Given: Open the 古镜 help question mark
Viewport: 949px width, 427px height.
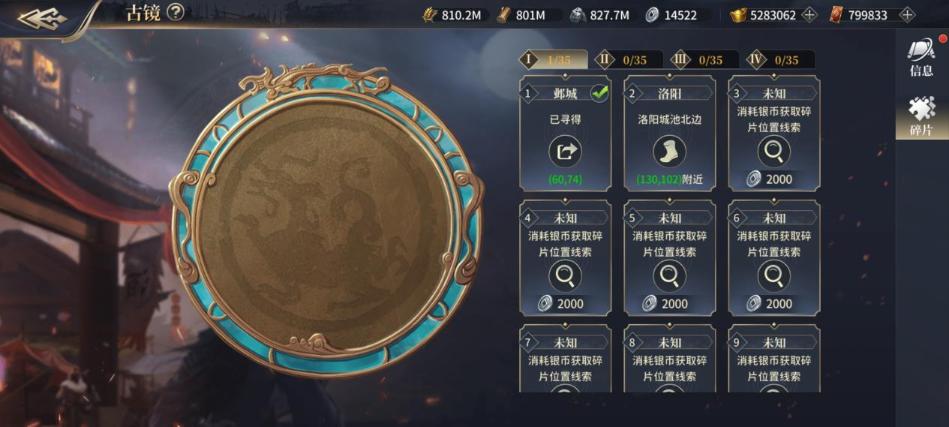Looking at the screenshot, I should (x=176, y=11).
